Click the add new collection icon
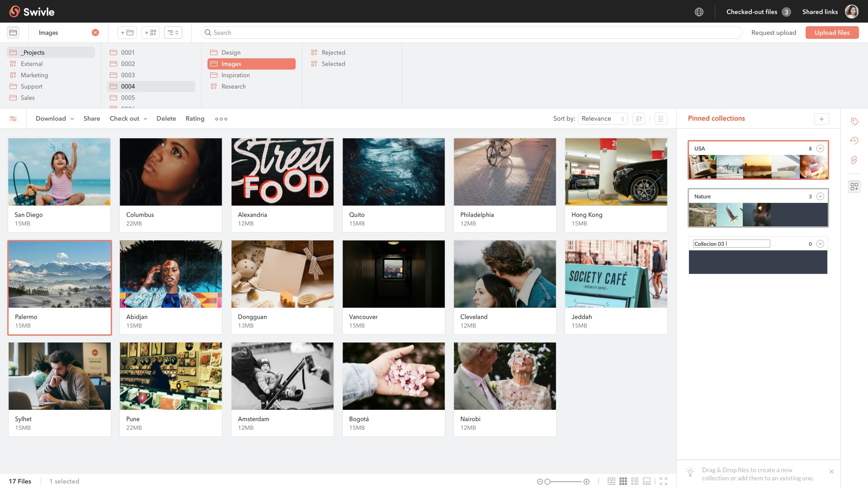 151,33
